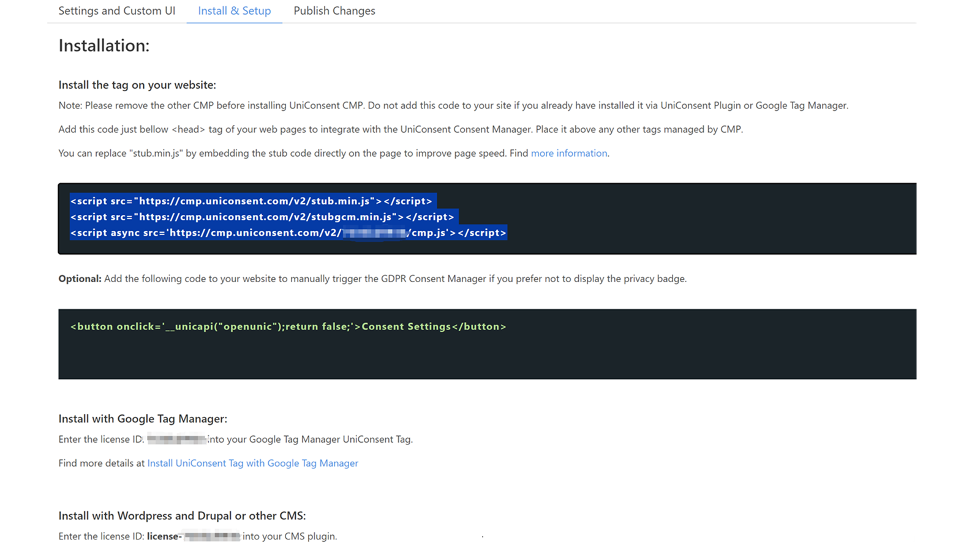Click the blurred ID inside the cmp.js URL
Image resolution: width=980 pixels, height=551 pixels.
tap(374, 233)
